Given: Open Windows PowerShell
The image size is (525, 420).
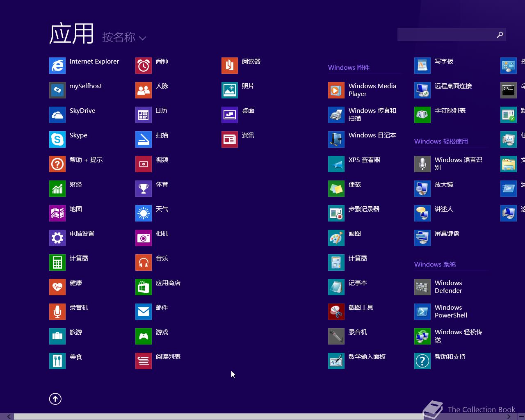Looking at the screenshot, I should (422, 312).
